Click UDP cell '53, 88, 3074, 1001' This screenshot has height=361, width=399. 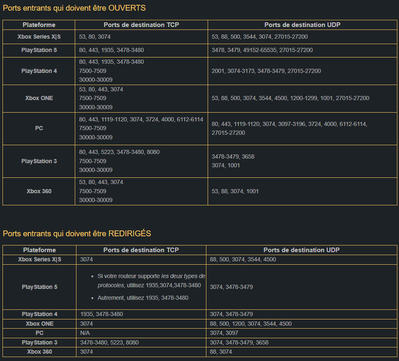(235, 191)
